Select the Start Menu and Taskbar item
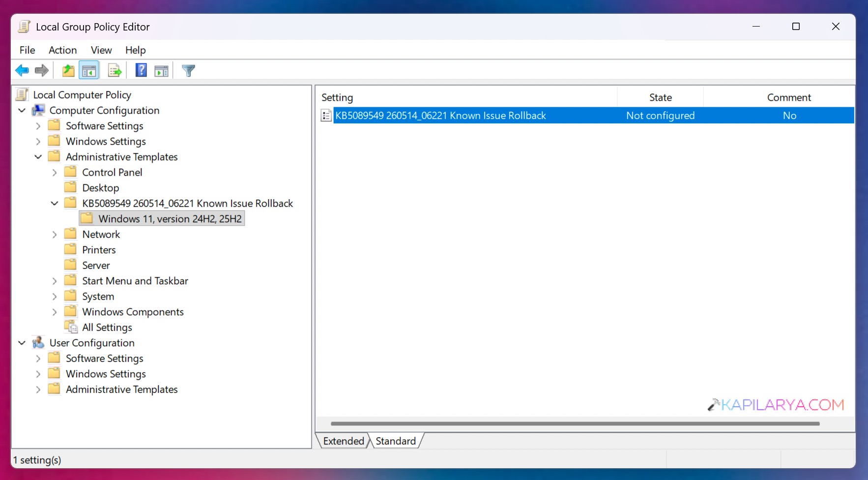 pos(135,281)
